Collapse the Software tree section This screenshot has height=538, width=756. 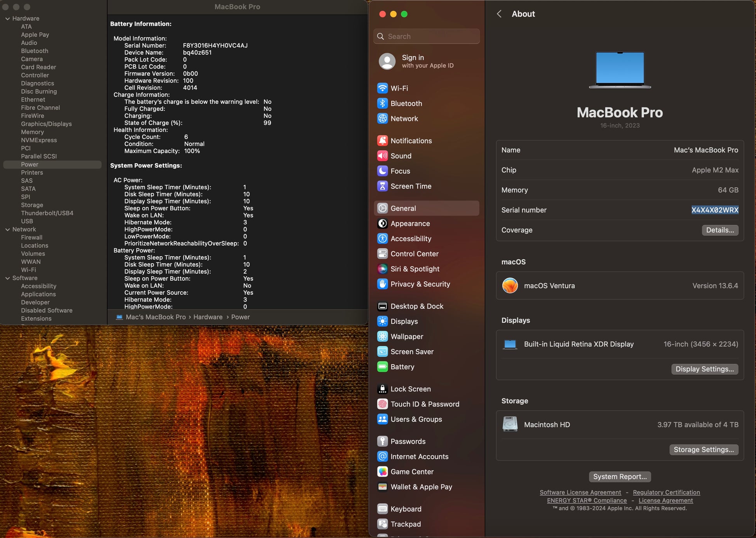tap(7, 278)
